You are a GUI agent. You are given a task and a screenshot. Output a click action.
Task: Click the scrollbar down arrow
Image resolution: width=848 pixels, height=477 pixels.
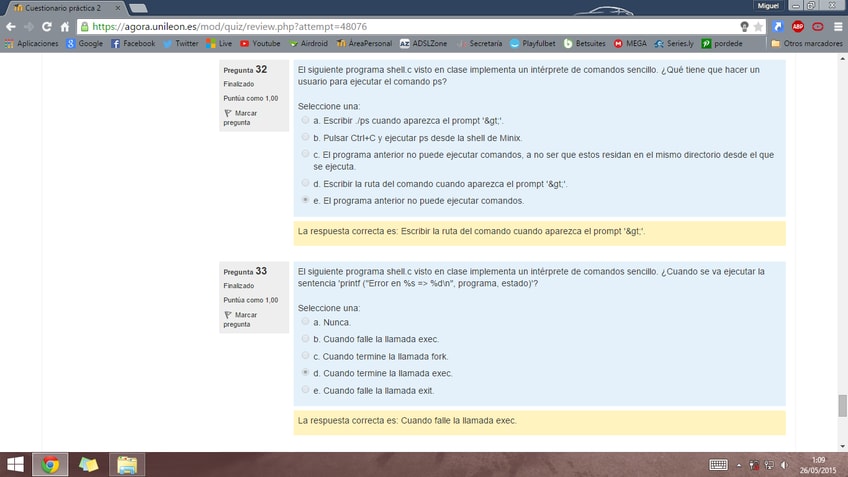[843, 447]
